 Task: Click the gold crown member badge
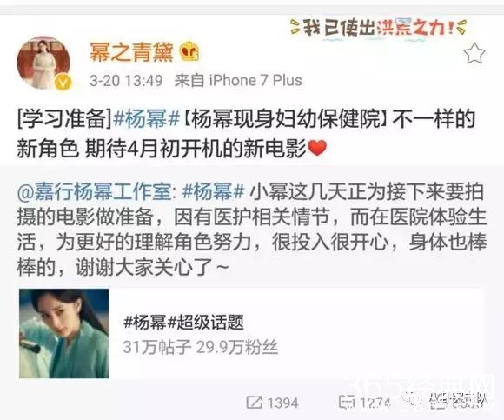tap(189, 52)
